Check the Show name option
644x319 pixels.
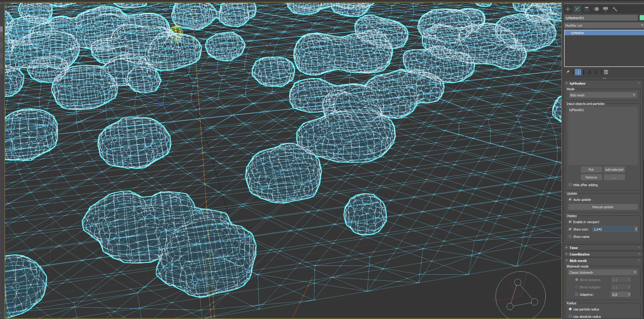click(570, 237)
